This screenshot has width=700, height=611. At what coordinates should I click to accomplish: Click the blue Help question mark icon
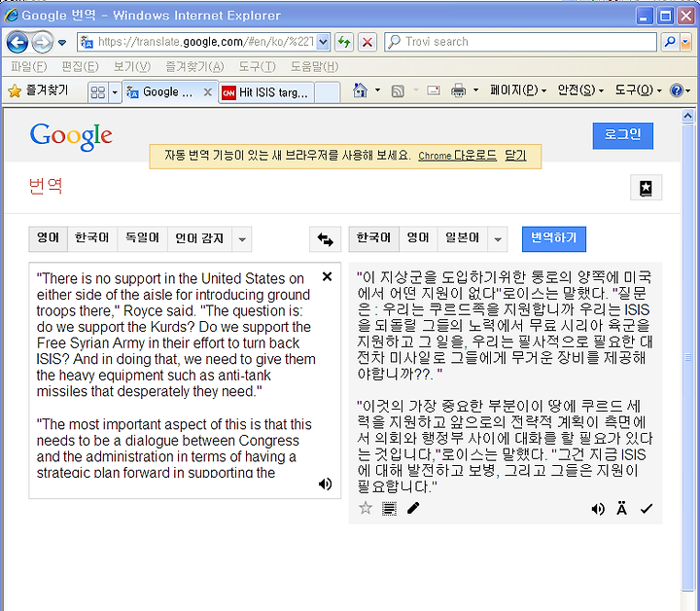click(x=677, y=90)
